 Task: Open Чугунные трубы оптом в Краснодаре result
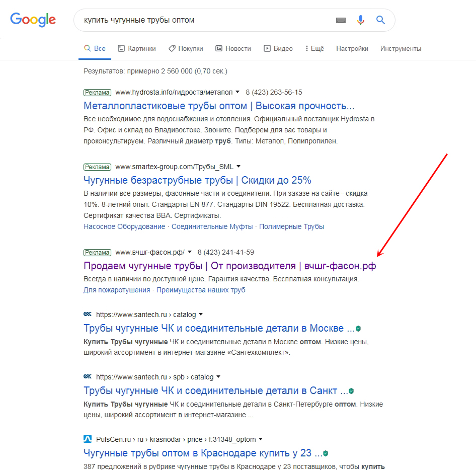(x=203, y=453)
